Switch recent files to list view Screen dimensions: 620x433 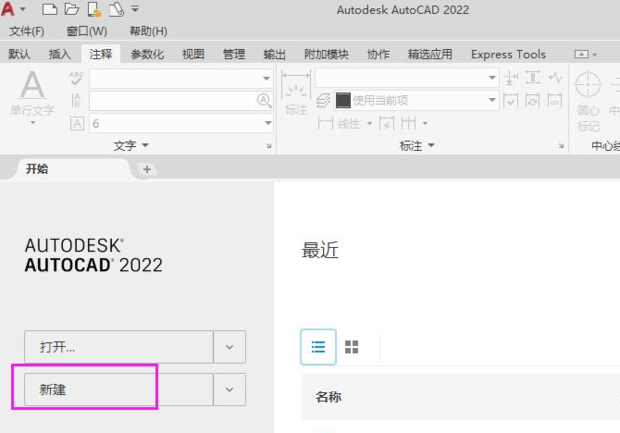point(318,347)
